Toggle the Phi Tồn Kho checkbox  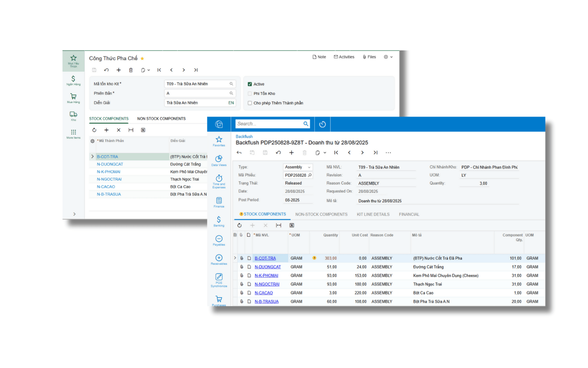pos(250,93)
